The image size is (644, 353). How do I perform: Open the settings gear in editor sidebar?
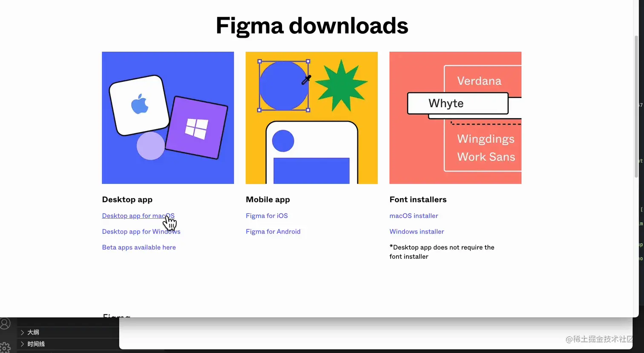point(5,347)
